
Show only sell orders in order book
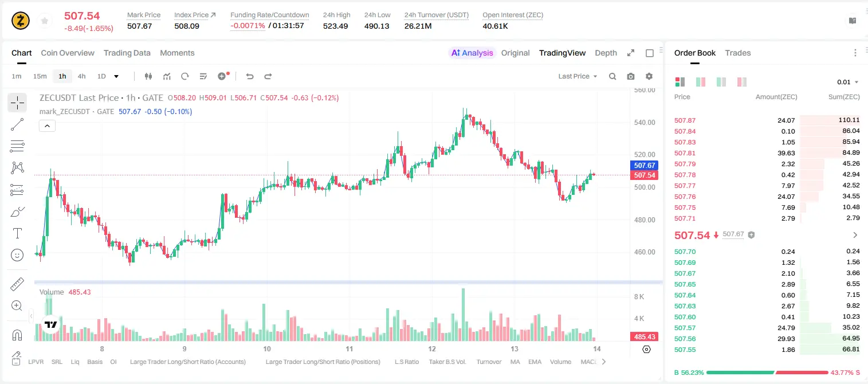click(742, 82)
